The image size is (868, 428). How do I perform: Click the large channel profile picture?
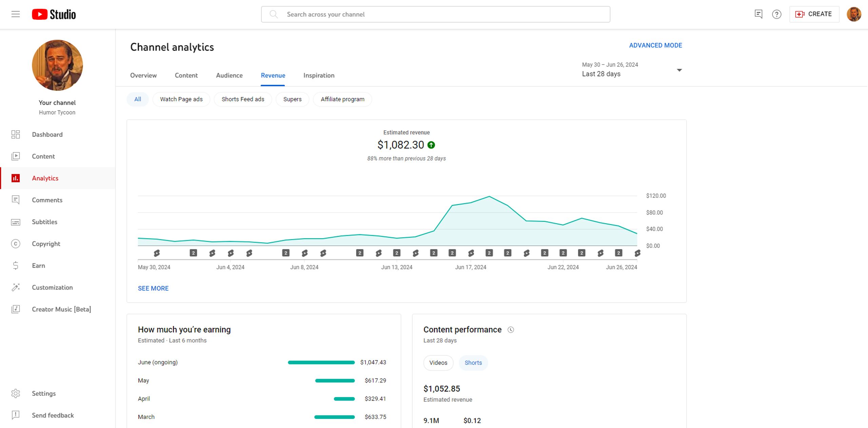click(57, 65)
